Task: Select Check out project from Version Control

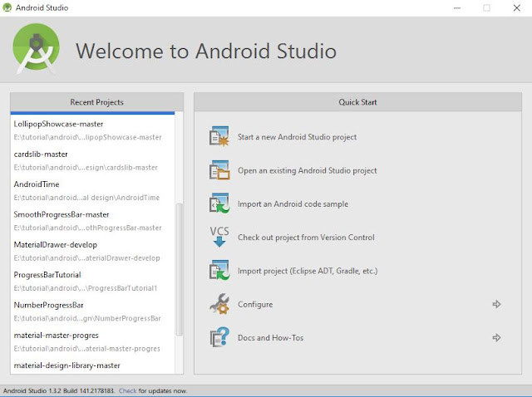Action: [306, 238]
